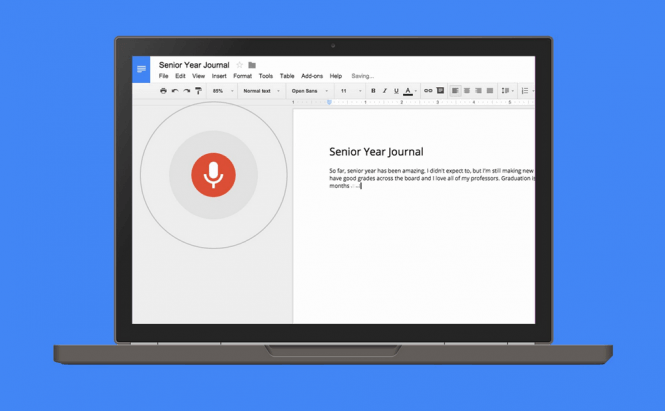The image size is (665, 411).
Task: Open the text color picker
Action: 408,91
